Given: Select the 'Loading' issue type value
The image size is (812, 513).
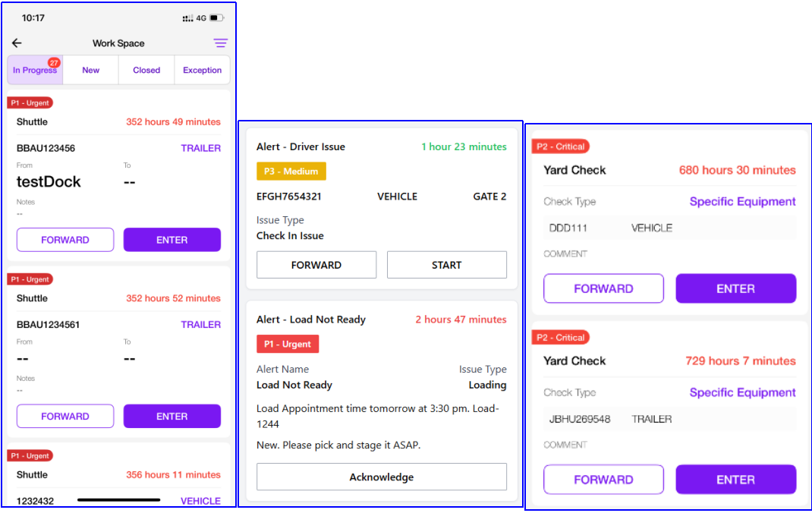Looking at the screenshot, I should pos(487,386).
